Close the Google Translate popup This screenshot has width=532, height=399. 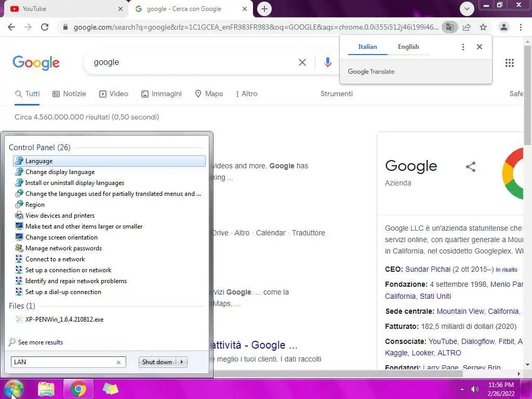point(480,47)
